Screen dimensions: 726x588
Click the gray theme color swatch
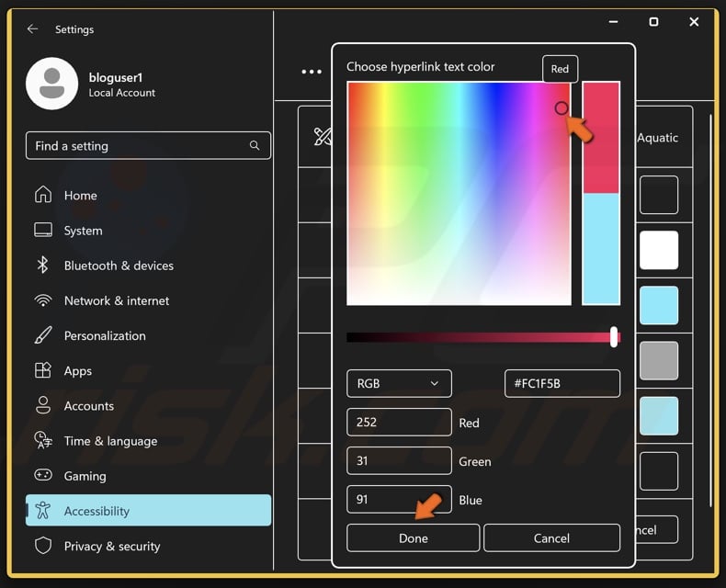tap(659, 360)
